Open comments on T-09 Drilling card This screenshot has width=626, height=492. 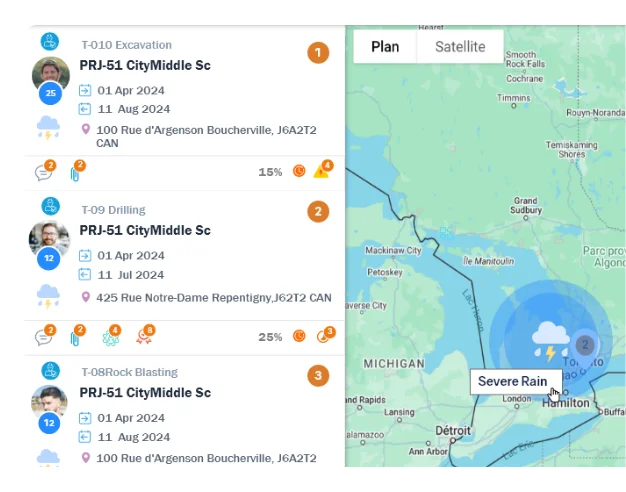pyautogui.click(x=44, y=337)
